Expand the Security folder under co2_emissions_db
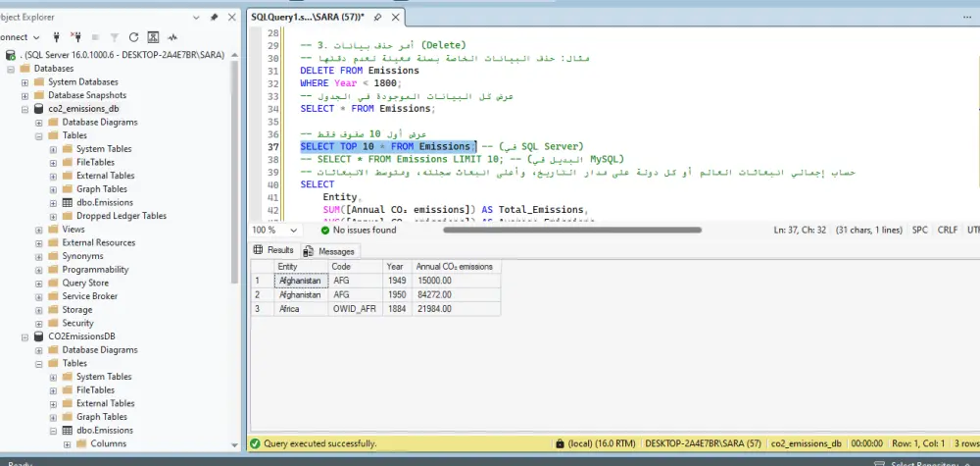Viewport: 980px width, 466px height. pos(39,324)
